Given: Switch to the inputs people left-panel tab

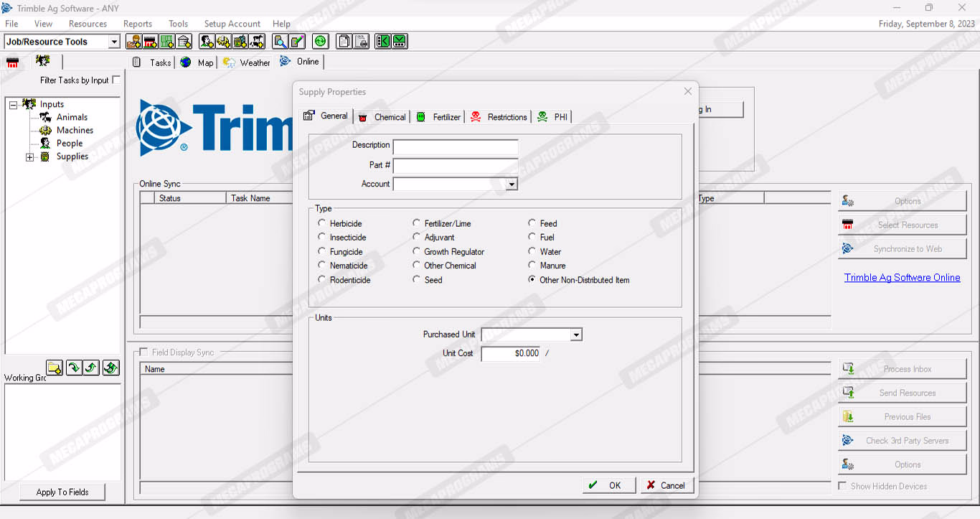Looking at the screenshot, I should click(x=43, y=61).
